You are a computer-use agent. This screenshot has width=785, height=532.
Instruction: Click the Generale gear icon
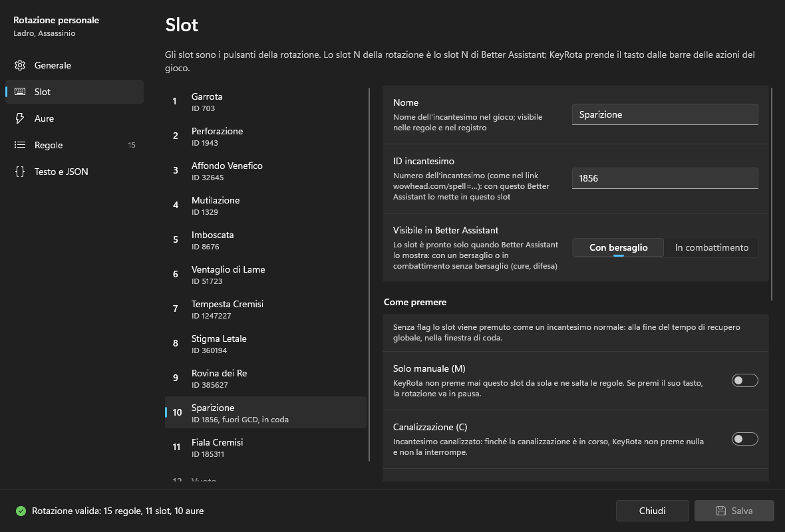coord(20,65)
